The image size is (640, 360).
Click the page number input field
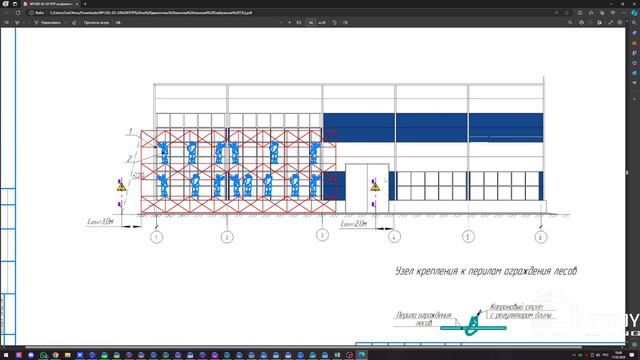[311, 22]
